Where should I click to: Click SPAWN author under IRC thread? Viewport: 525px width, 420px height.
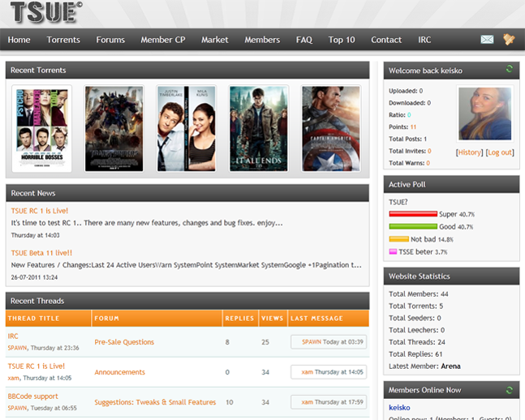coord(17,348)
